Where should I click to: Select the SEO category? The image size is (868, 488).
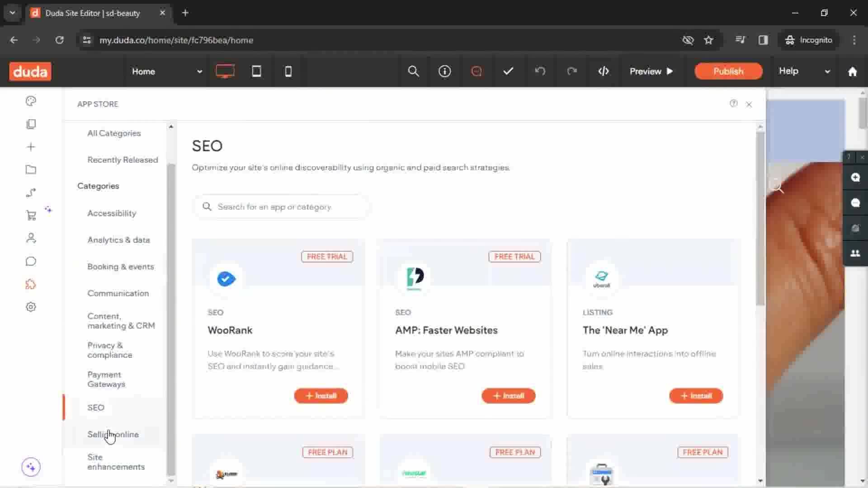click(95, 408)
